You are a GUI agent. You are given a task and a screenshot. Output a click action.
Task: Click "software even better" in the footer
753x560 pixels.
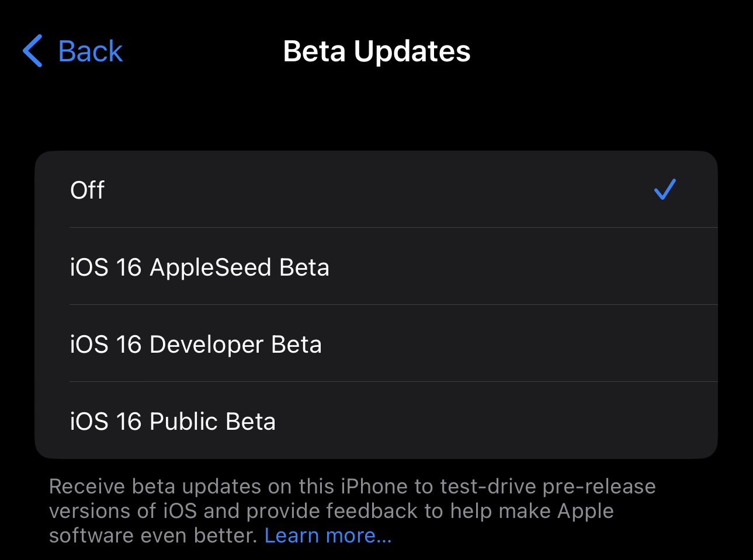[x=152, y=535]
